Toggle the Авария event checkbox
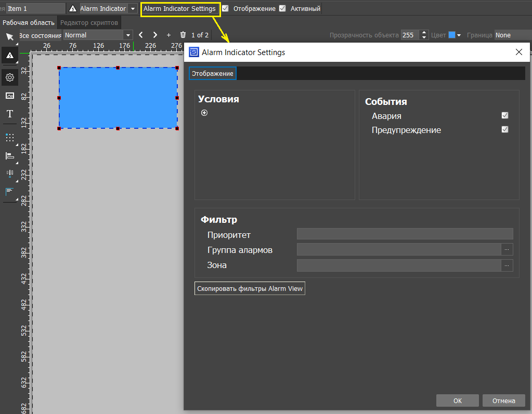This screenshot has width=532, height=414. 504,116
